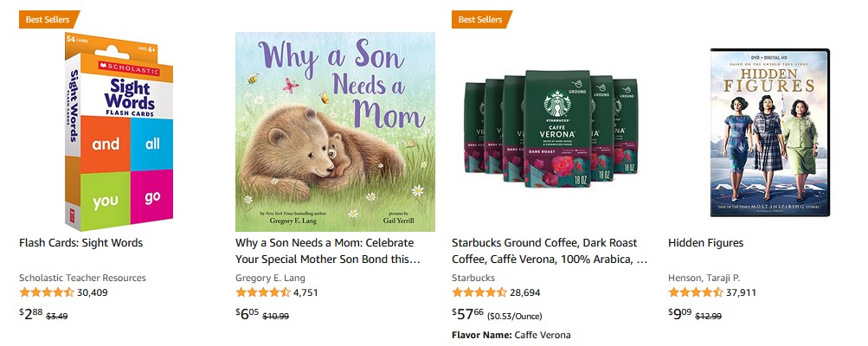Open star rating for Flash Cards: Sight Words
The height and width of the screenshot is (346, 868).
[46, 292]
